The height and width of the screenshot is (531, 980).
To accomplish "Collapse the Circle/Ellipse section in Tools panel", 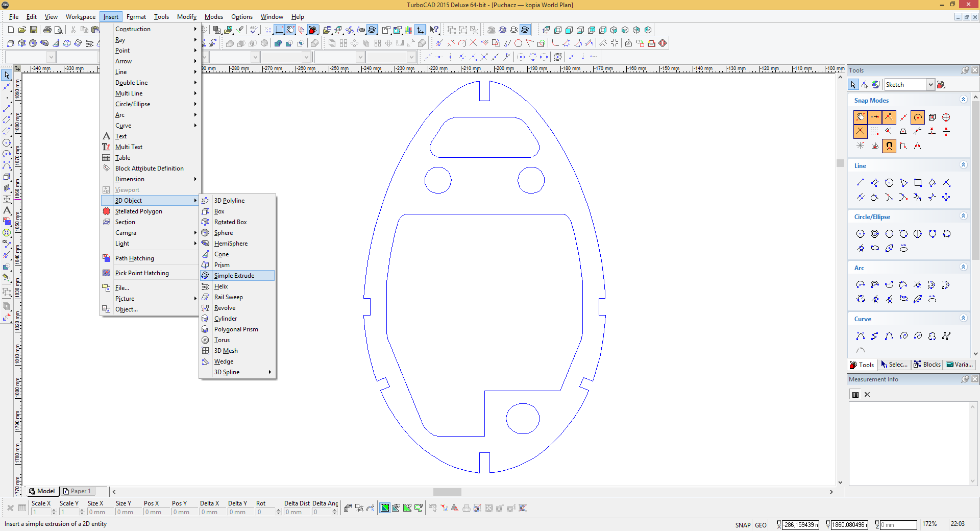I will [x=963, y=216].
